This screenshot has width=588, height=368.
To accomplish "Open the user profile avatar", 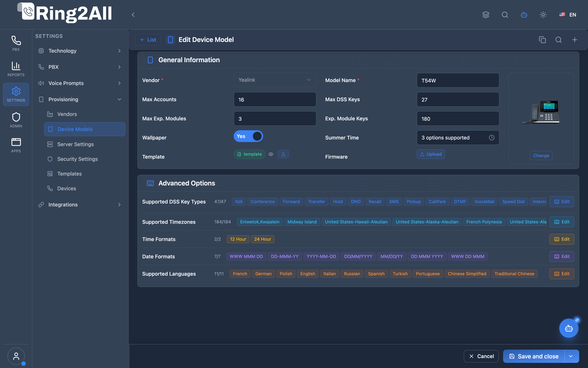I will (x=16, y=356).
